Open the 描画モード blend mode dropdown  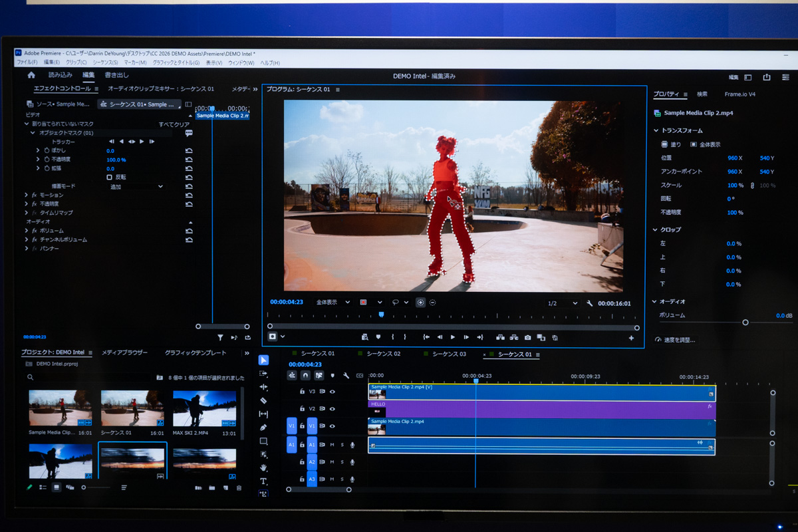coord(136,187)
